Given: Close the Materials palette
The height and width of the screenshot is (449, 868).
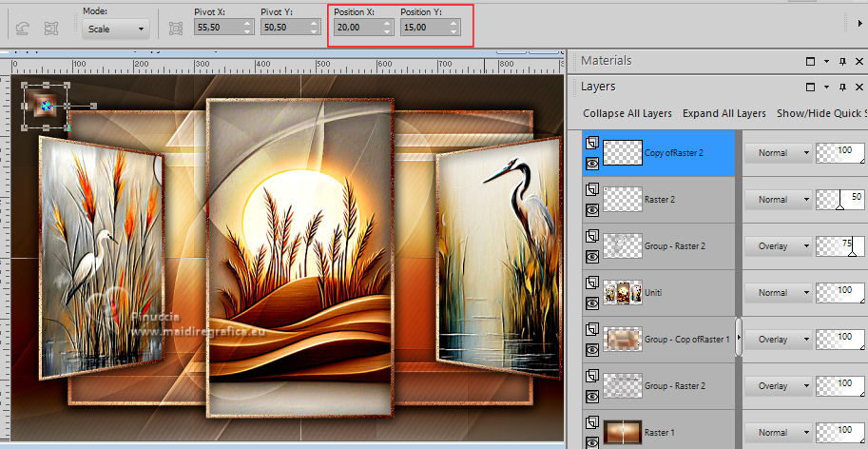Looking at the screenshot, I should pos(859,62).
